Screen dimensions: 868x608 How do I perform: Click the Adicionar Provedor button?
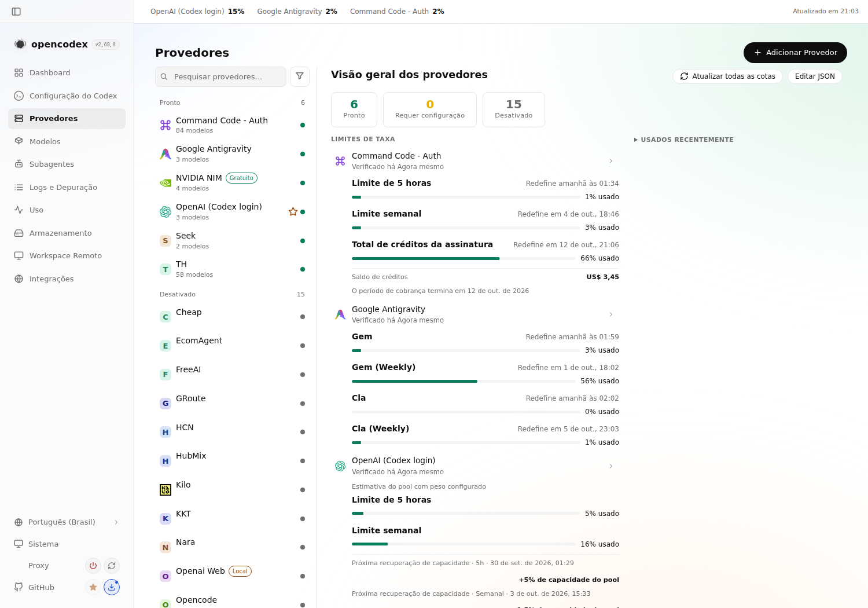795,53
